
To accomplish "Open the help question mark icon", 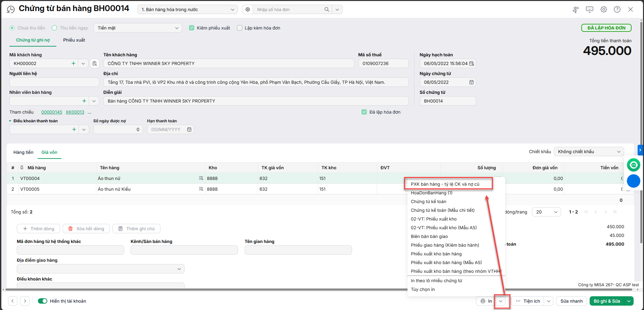I will coord(617,9).
